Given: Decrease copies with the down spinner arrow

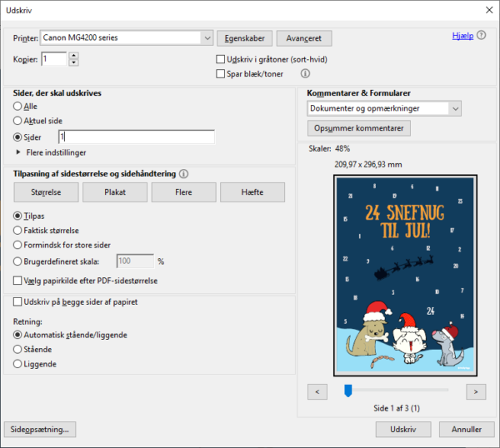Looking at the screenshot, I should point(74,62).
